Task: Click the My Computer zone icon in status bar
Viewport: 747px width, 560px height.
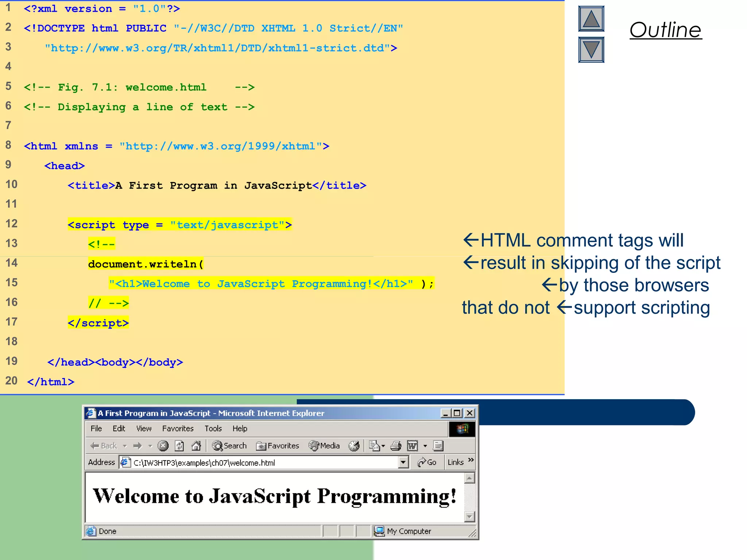Action: click(x=379, y=531)
